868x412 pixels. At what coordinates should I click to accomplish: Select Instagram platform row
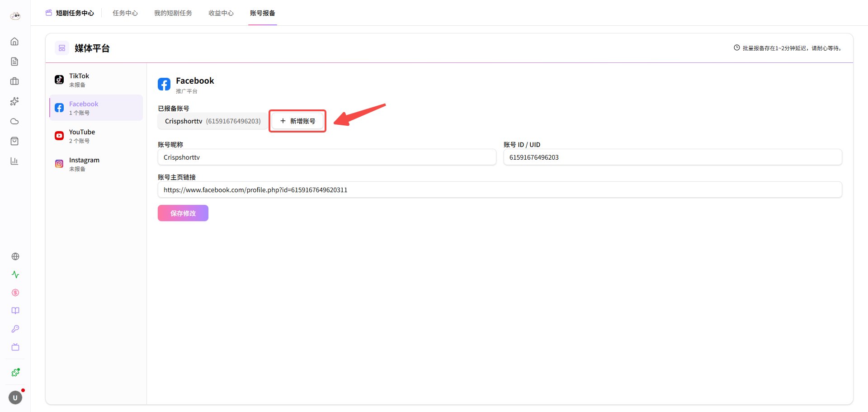[x=96, y=164]
